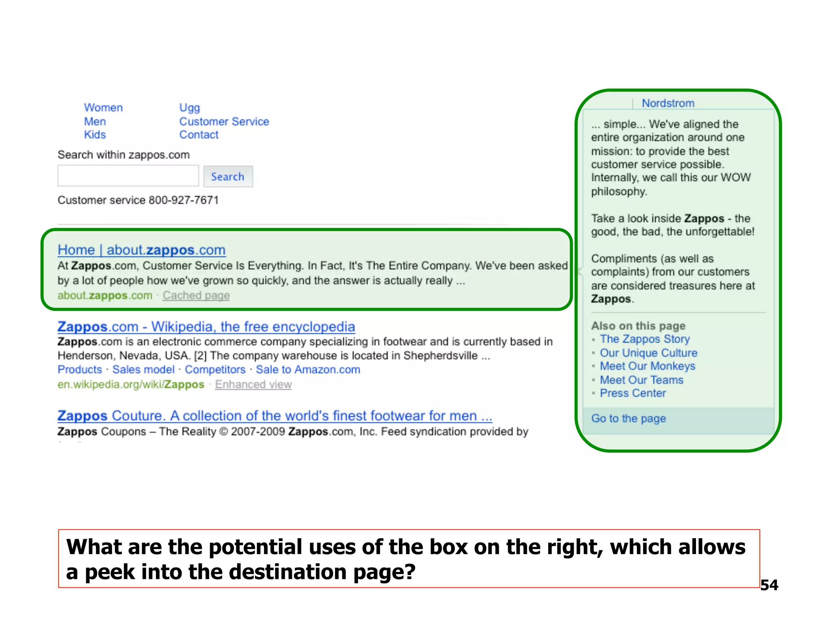Click the Search button

(x=228, y=176)
